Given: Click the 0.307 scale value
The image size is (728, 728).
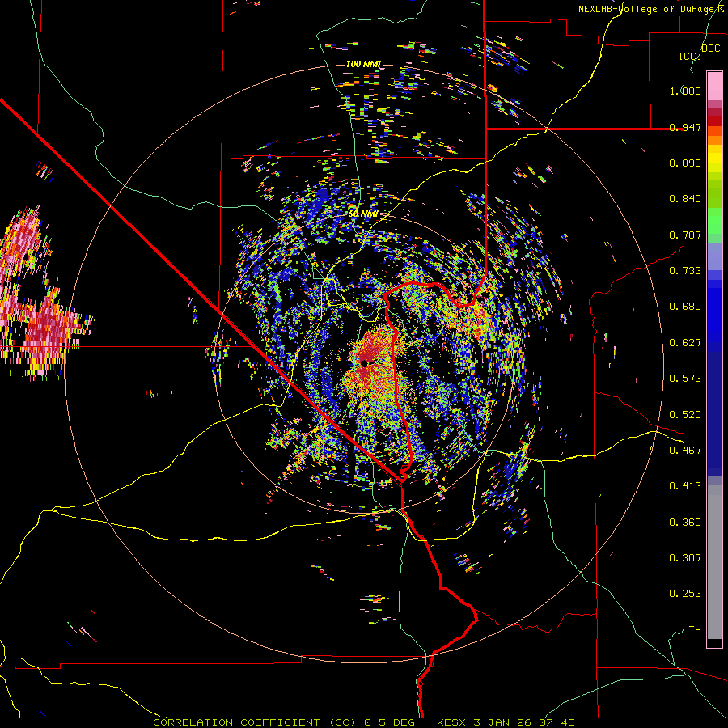Looking at the screenshot, I should (x=685, y=558).
